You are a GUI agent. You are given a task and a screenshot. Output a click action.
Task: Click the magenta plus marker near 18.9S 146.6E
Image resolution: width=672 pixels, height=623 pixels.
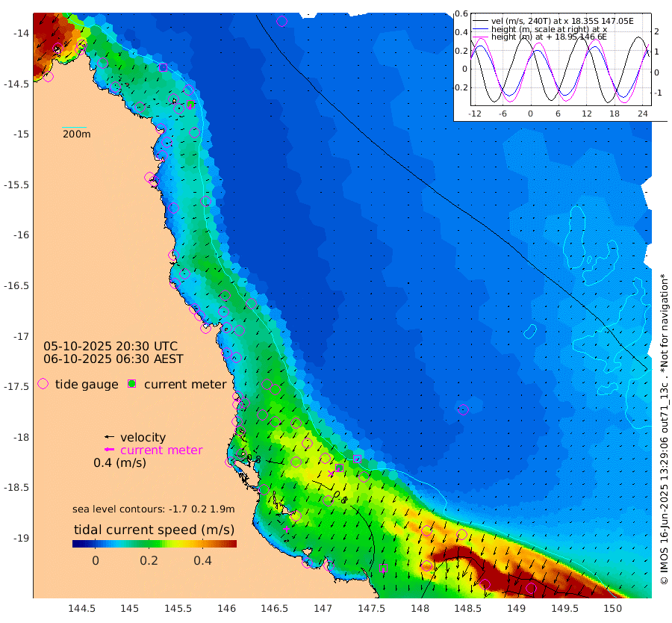pyautogui.click(x=286, y=529)
